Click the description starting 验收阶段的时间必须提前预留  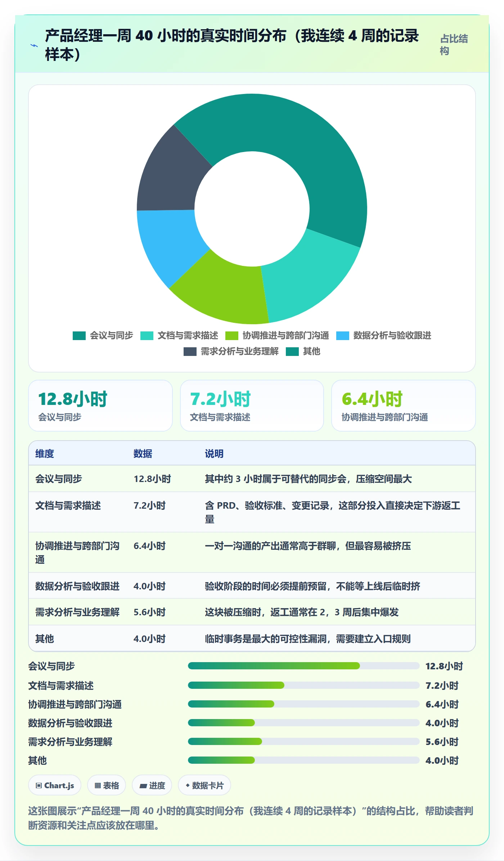point(312,586)
